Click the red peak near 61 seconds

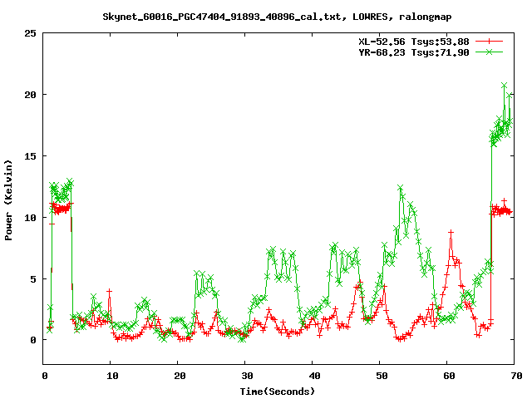point(451,233)
